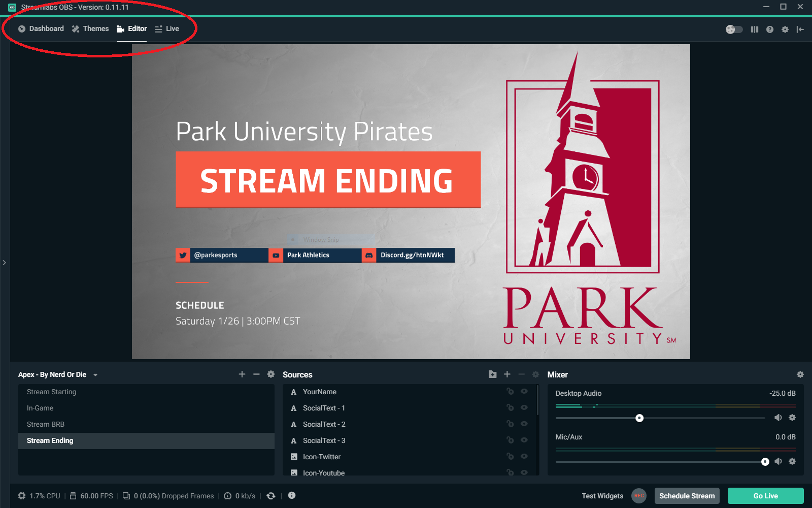Image resolution: width=812 pixels, height=508 pixels.
Task: Select the Icon-Twitter source
Action: (x=409, y=457)
